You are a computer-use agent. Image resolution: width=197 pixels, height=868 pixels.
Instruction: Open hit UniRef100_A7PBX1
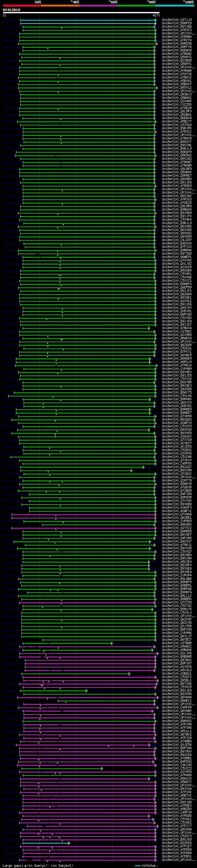176,857
